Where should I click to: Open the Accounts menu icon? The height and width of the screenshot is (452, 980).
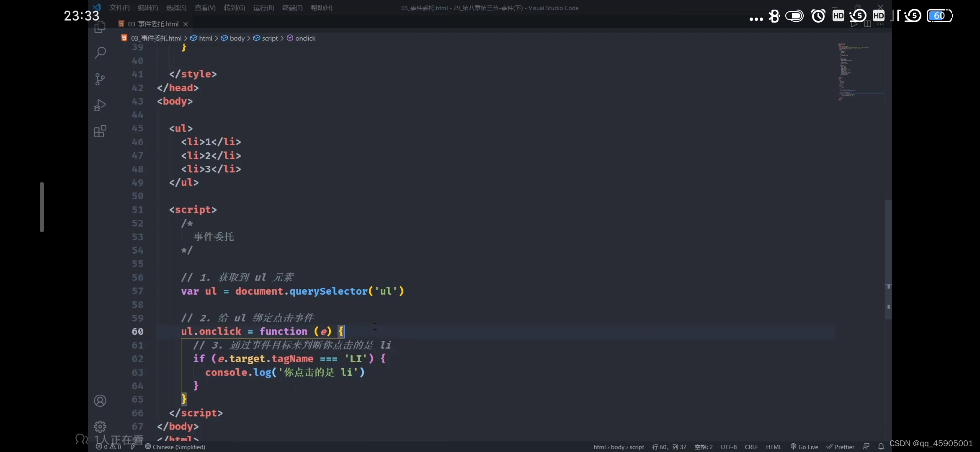[x=100, y=401]
